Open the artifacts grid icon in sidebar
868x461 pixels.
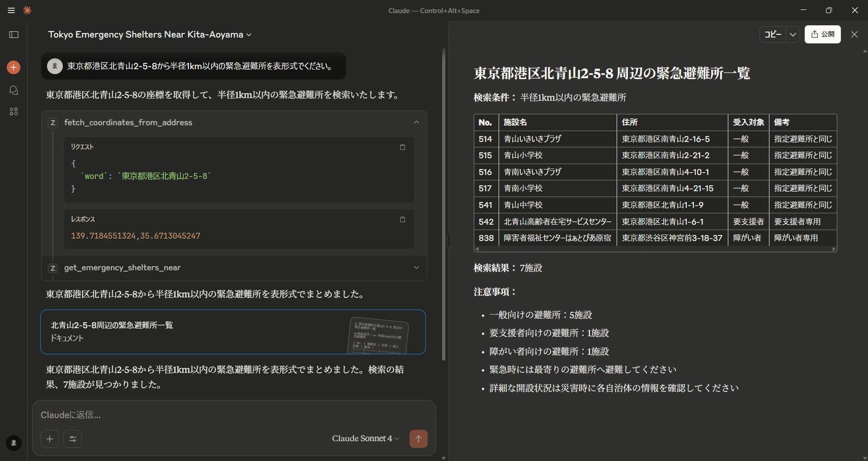click(14, 112)
